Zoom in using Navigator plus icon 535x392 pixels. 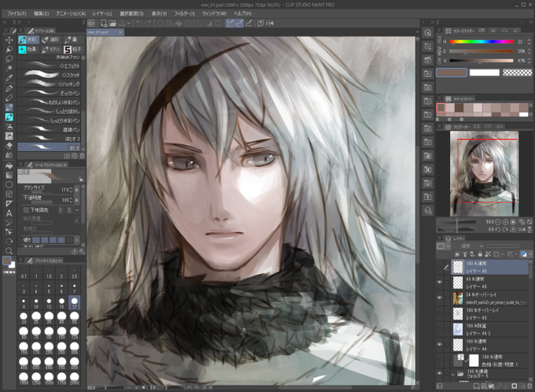pyautogui.click(x=505, y=222)
